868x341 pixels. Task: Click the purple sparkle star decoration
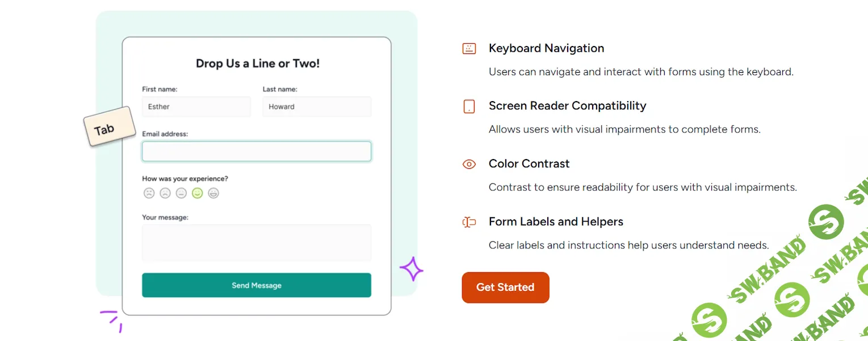pyautogui.click(x=412, y=269)
